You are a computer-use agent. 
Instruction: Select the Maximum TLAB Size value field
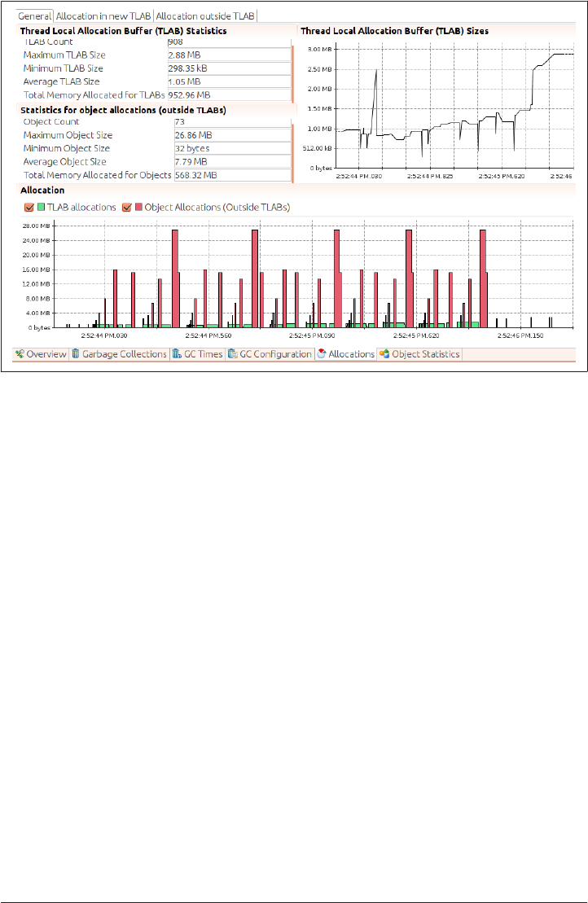point(229,55)
